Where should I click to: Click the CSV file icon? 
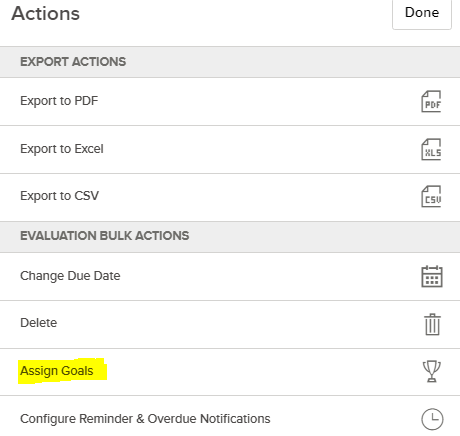click(x=431, y=197)
